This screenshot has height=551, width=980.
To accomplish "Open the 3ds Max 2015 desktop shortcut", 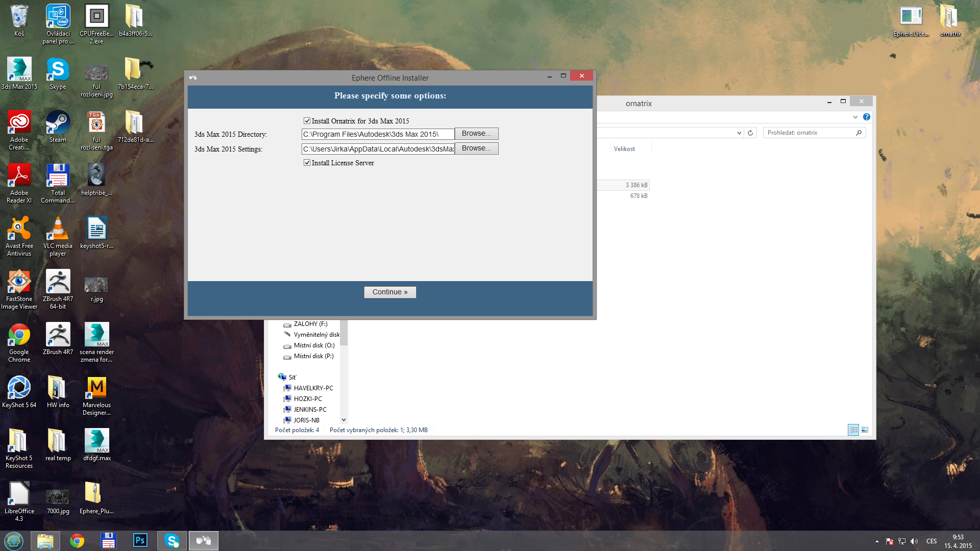I will click(19, 73).
